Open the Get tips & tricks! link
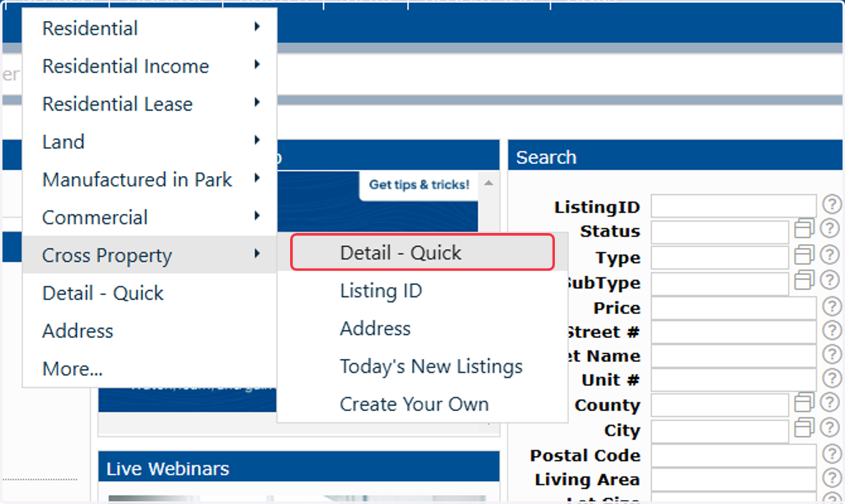Image resolution: width=845 pixels, height=504 pixels. click(419, 185)
